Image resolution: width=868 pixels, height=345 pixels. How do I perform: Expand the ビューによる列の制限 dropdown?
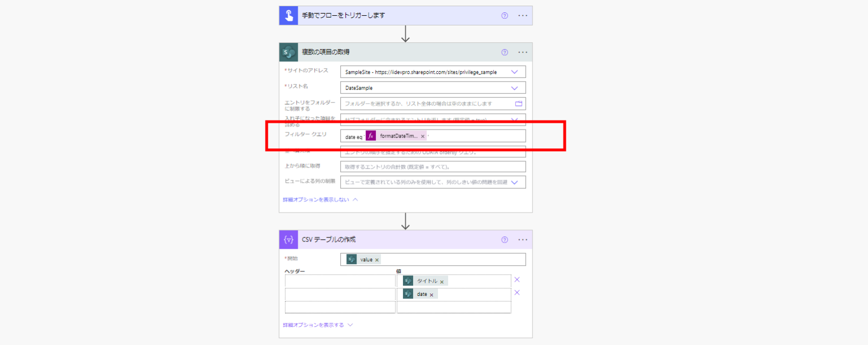click(x=515, y=182)
